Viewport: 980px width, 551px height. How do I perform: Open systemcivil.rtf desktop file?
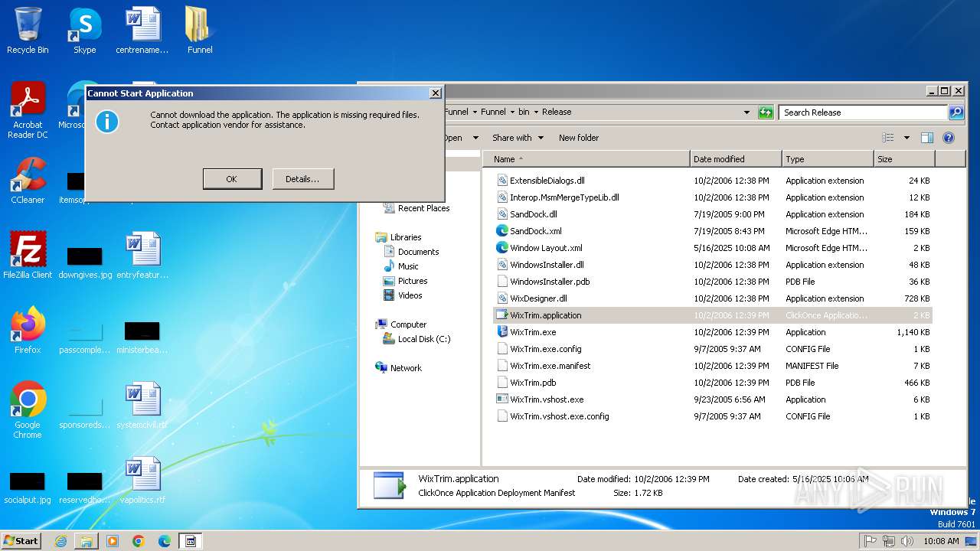coord(142,406)
